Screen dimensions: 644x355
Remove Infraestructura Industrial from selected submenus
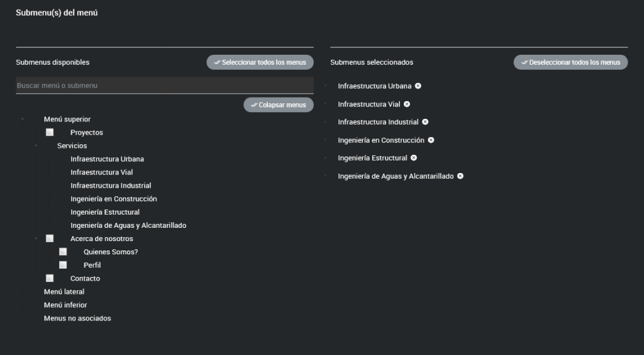pos(425,121)
